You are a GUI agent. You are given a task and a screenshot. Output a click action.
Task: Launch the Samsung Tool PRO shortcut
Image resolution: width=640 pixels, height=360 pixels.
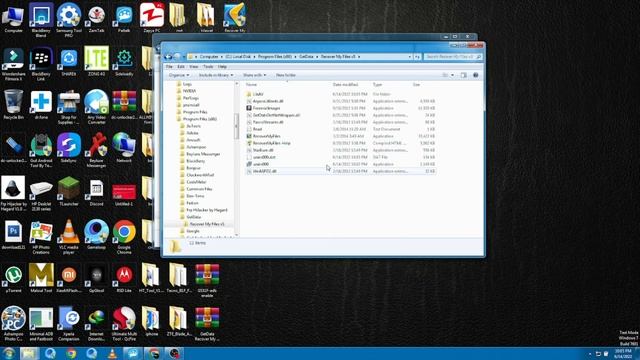(69, 20)
